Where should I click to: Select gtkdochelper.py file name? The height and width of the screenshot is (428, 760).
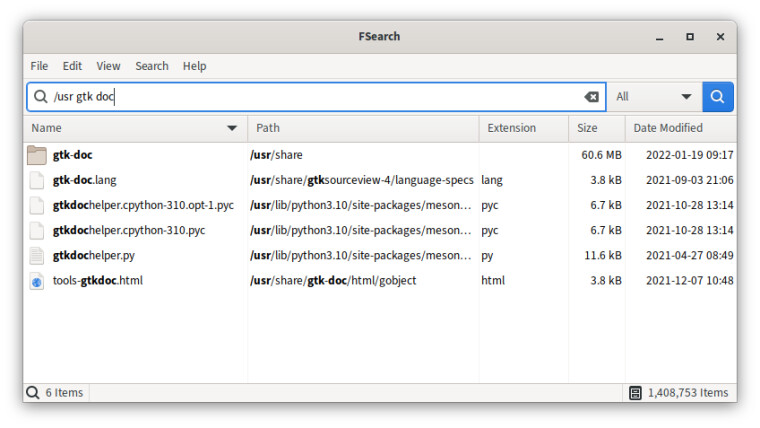tap(94, 256)
